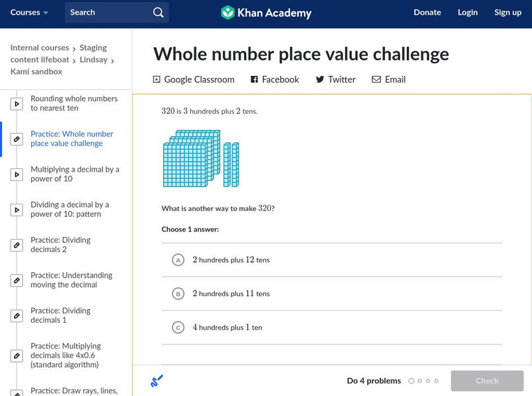
Task: Click the search magnifier icon
Action: [x=158, y=13]
